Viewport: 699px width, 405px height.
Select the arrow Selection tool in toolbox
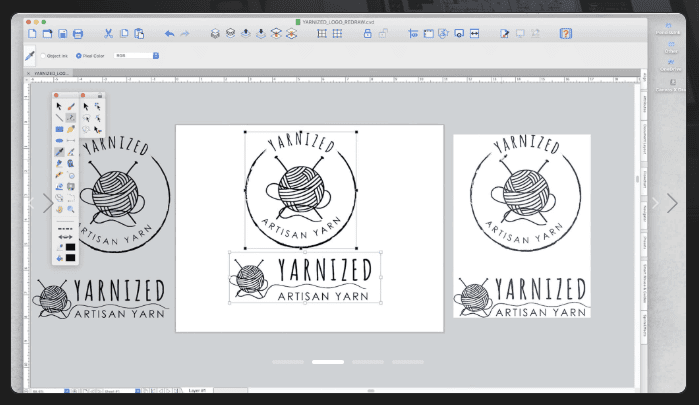tap(59, 107)
